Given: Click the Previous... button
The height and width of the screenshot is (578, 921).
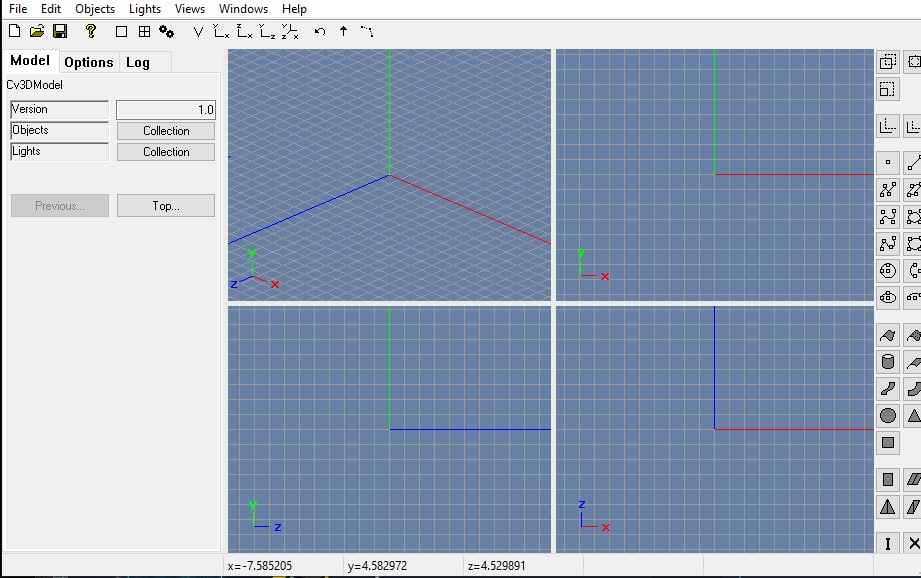Looking at the screenshot, I should tap(60, 206).
